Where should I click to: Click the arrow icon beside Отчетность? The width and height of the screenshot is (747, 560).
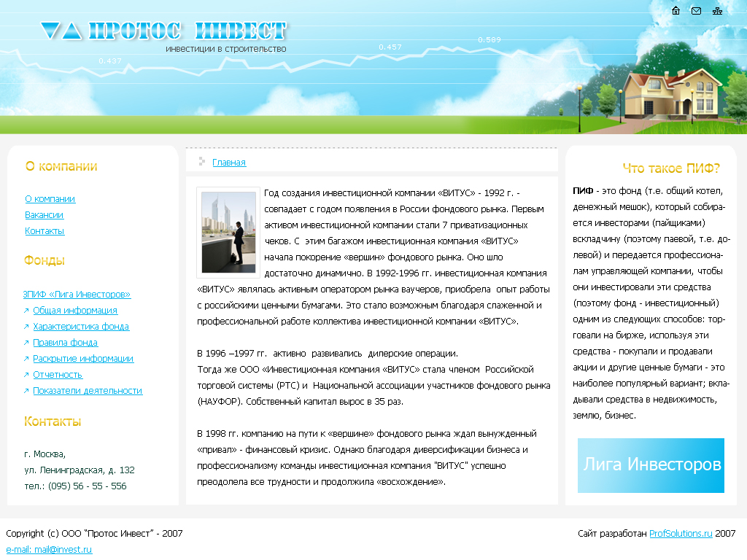26,374
